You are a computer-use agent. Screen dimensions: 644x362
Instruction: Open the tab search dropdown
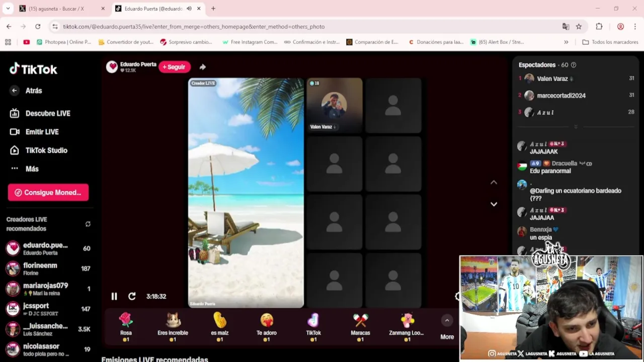8,9
